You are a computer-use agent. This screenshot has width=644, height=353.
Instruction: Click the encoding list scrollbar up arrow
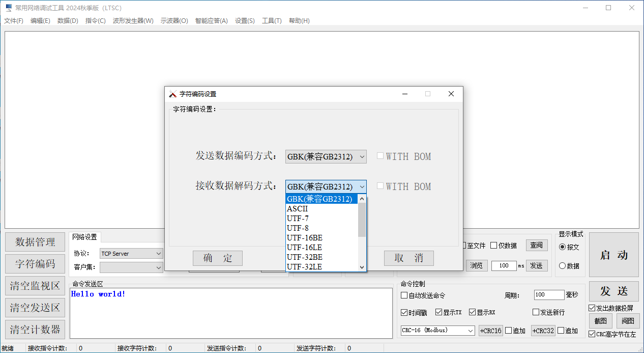[x=362, y=199]
